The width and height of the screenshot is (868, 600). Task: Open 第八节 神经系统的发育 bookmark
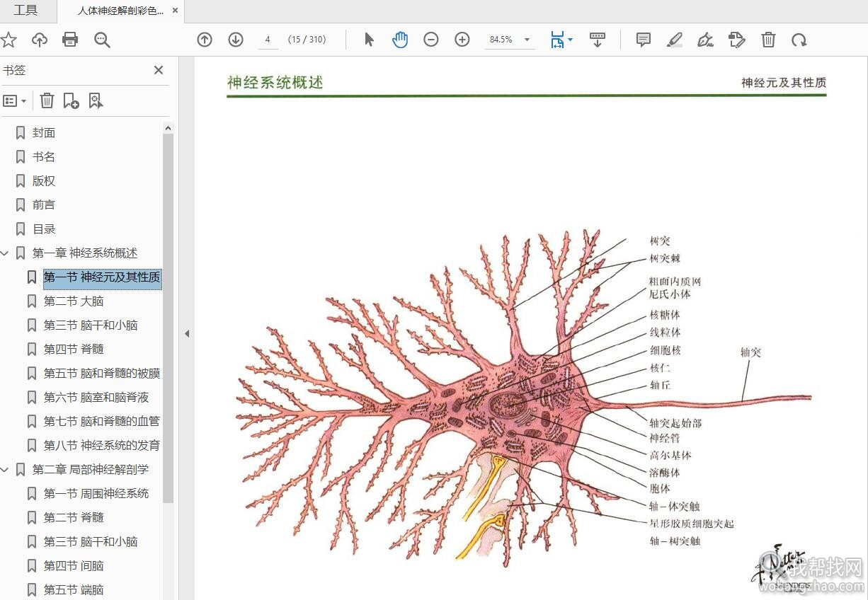click(102, 446)
